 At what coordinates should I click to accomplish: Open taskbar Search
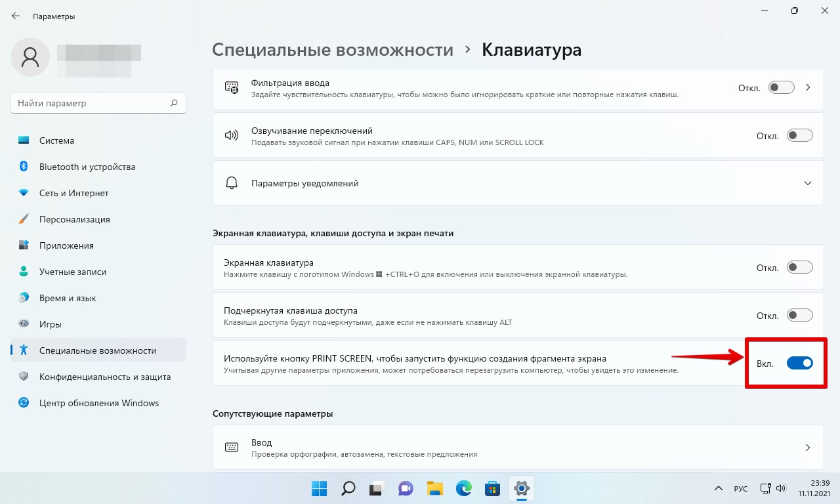click(x=348, y=488)
